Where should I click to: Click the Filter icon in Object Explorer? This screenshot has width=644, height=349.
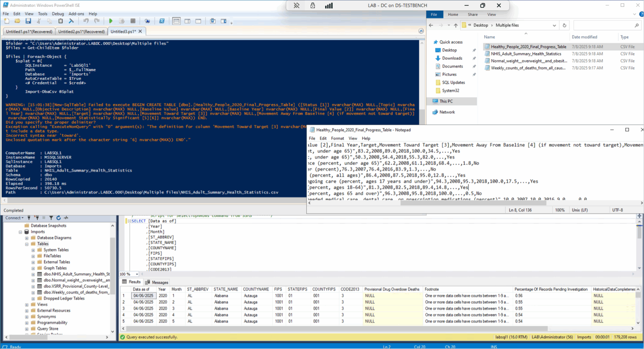coord(51,218)
